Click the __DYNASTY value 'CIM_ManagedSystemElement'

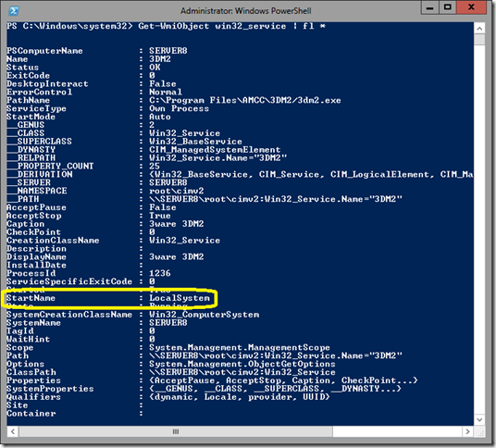[x=215, y=149]
